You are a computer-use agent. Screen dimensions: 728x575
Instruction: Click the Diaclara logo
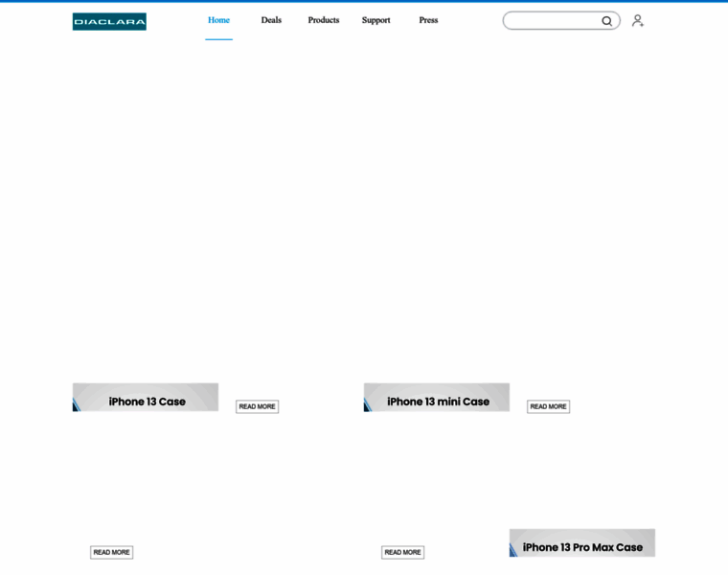tap(109, 21)
